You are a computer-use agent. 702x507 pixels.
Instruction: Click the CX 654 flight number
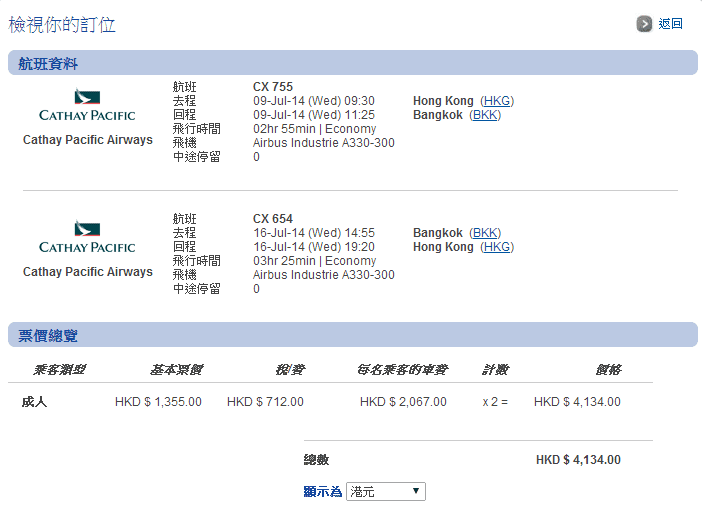[273, 219]
